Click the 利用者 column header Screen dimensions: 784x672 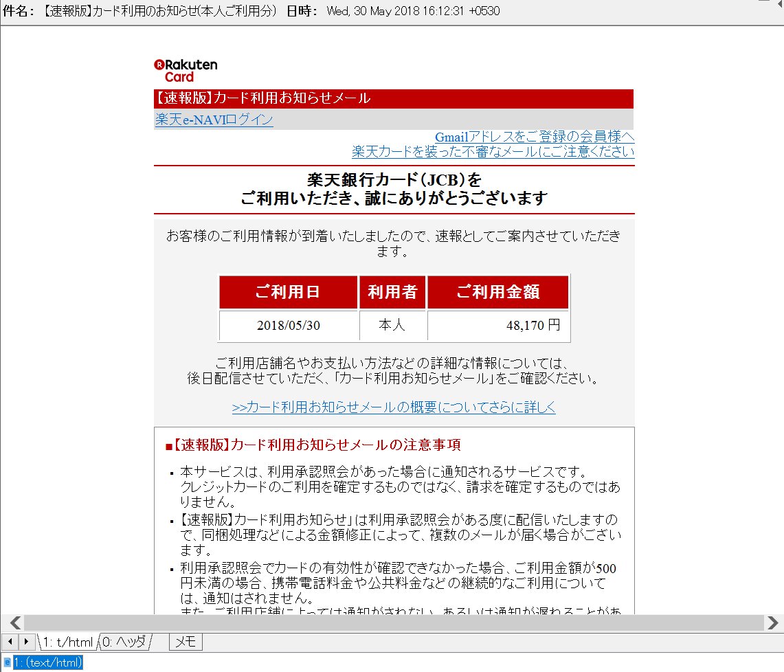tap(392, 292)
